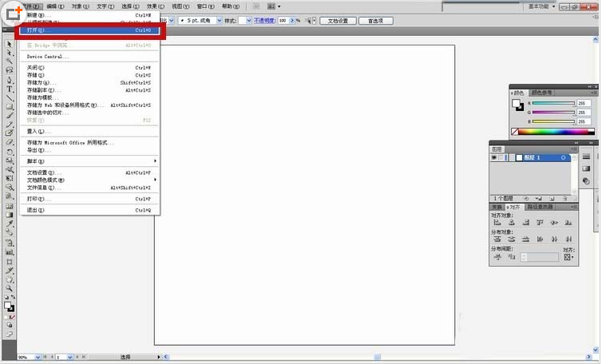Click the 文档设置 button
602x364 pixels.
tap(338, 21)
